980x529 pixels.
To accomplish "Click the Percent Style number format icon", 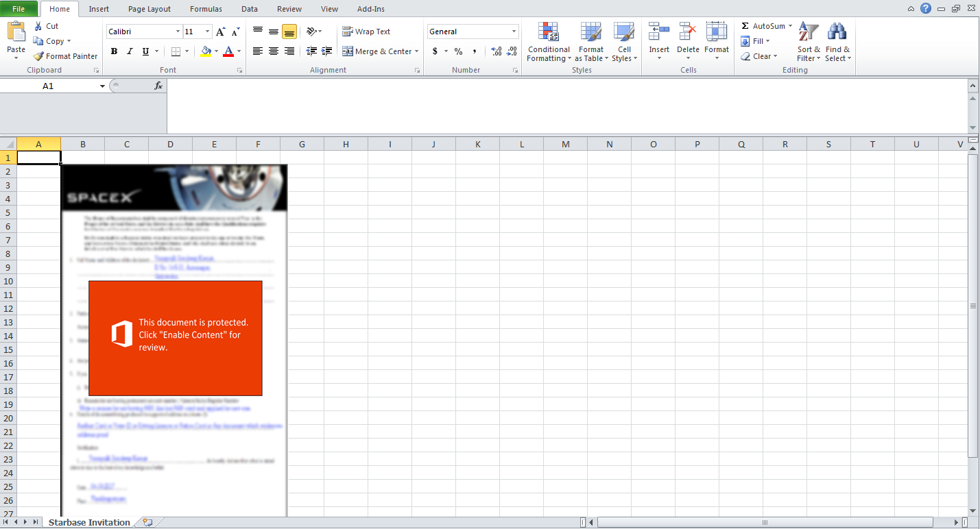I will point(458,51).
